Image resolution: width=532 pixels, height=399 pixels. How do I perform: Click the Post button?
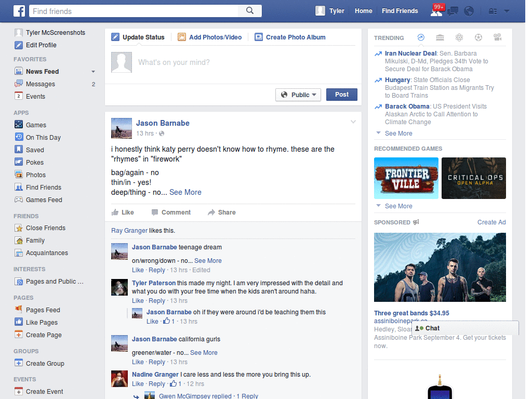point(342,95)
